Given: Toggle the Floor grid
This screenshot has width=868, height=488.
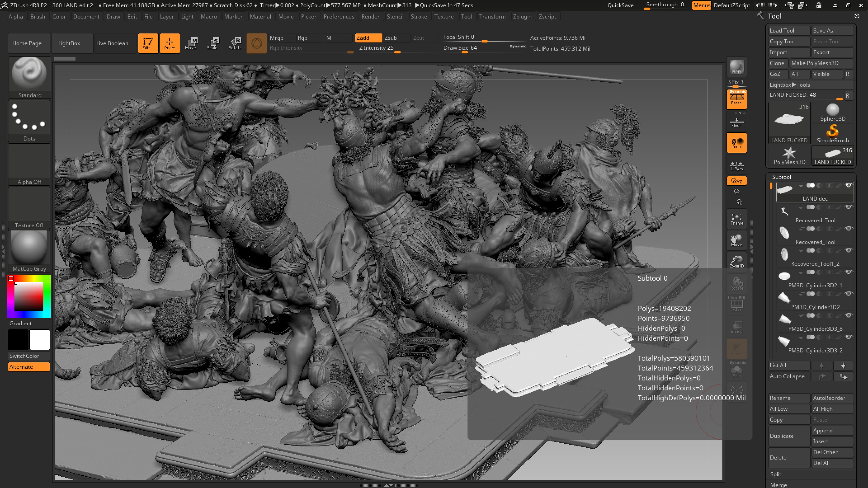Looking at the screenshot, I should click(x=736, y=121).
